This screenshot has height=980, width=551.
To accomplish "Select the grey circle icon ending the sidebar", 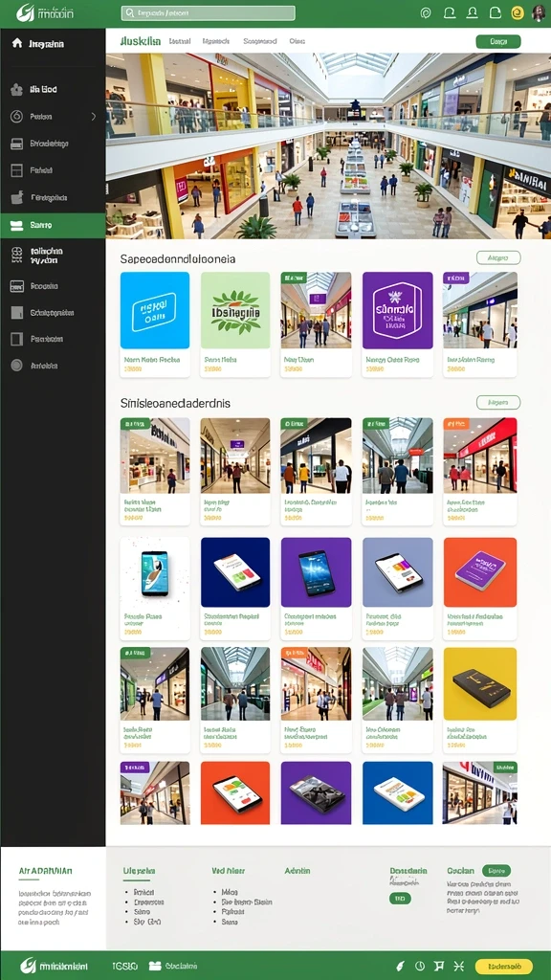I will click(x=17, y=366).
